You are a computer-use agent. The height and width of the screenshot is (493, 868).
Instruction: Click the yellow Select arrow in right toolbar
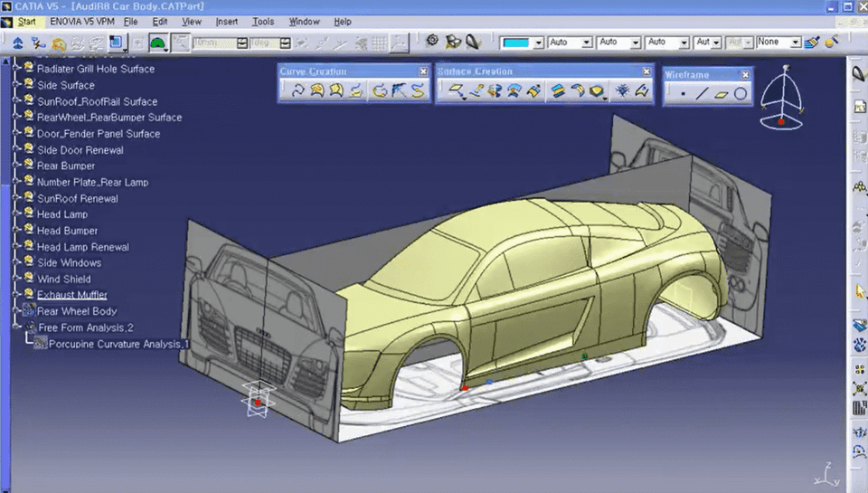860,291
